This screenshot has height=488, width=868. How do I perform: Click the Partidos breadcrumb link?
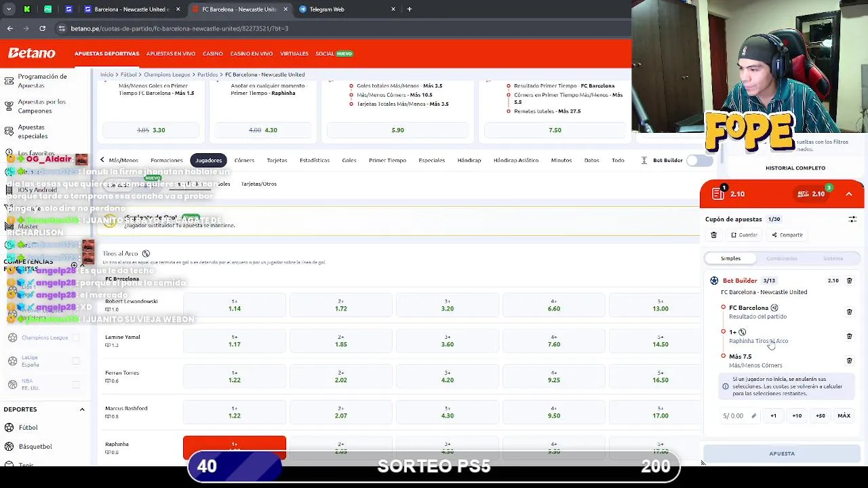click(x=208, y=75)
